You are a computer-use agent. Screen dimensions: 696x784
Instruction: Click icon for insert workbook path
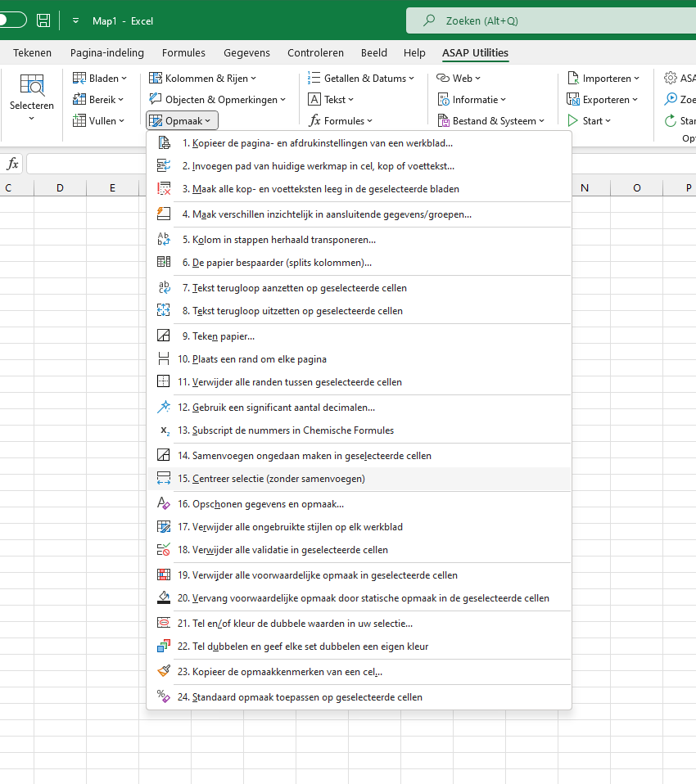click(x=164, y=166)
